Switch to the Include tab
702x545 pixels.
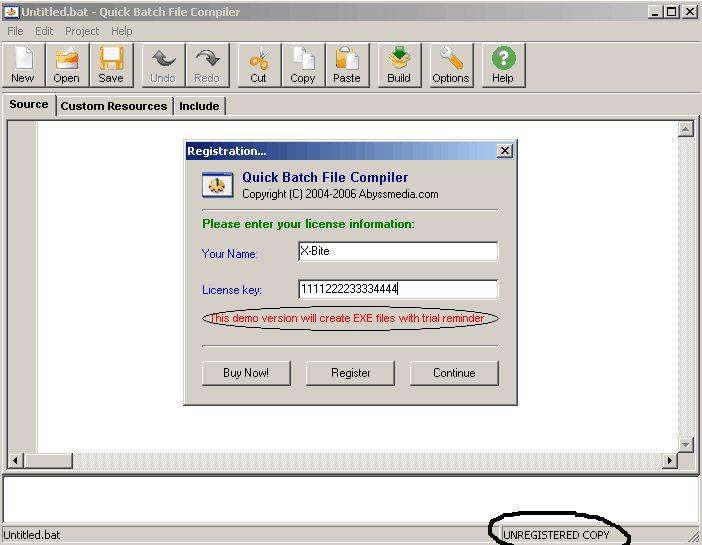199,106
